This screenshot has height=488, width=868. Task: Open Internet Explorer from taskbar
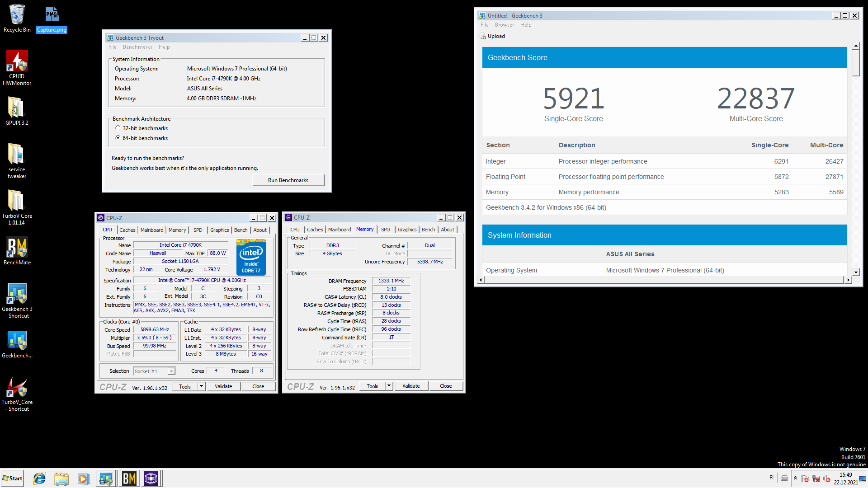(39, 479)
